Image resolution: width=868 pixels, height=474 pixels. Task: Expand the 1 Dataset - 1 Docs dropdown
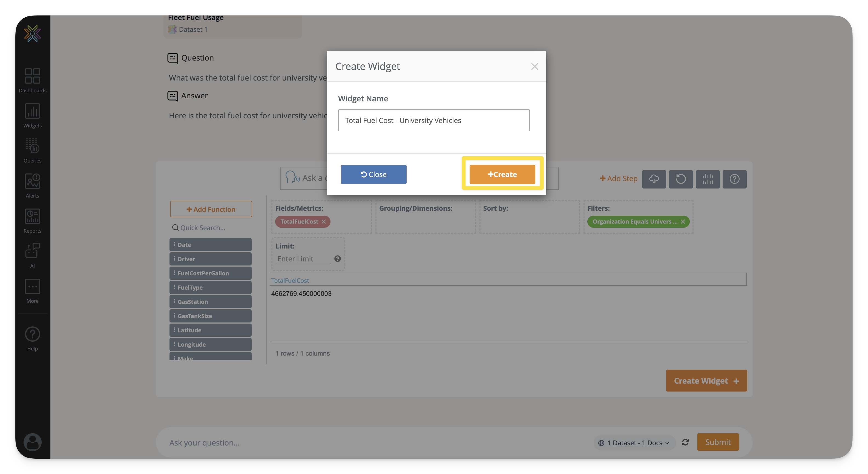(635, 443)
